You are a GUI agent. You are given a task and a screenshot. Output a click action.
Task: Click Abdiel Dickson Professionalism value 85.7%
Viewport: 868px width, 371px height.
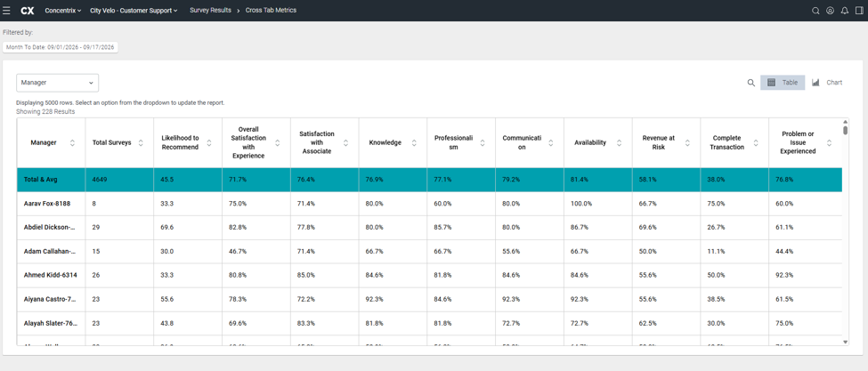tap(442, 227)
